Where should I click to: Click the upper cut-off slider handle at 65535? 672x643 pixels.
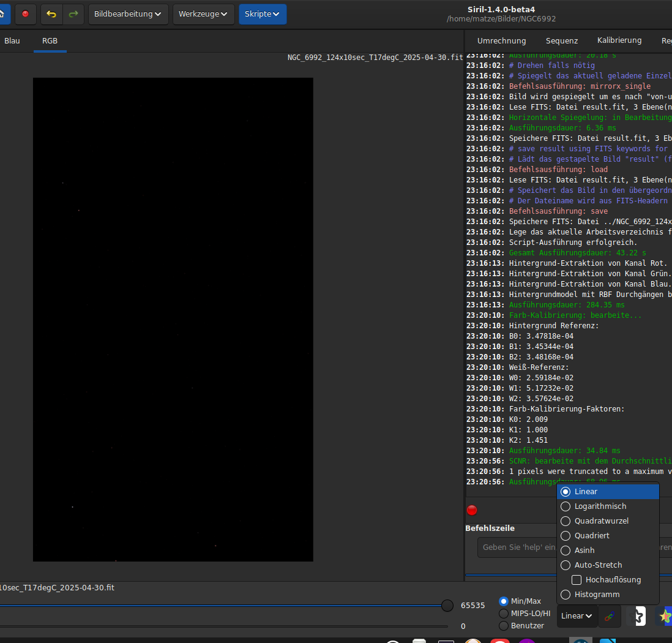click(447, 606)
